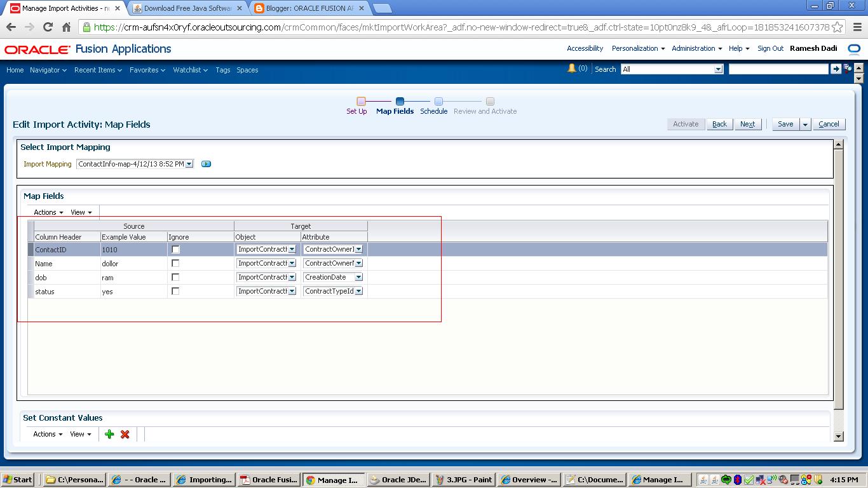This screenshot has width=868, height=488.
Task: Click the browser address bar URL
Action: click(461, 27)
